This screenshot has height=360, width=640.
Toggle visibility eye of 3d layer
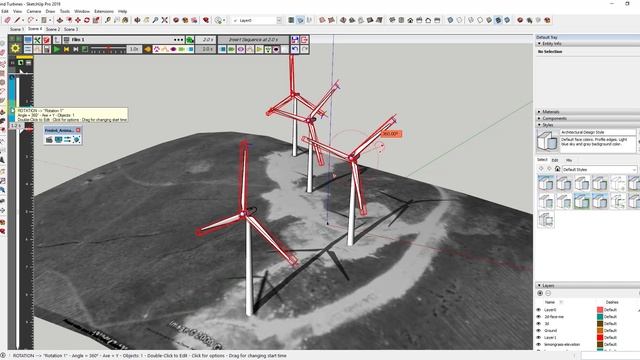coord(539,324)
